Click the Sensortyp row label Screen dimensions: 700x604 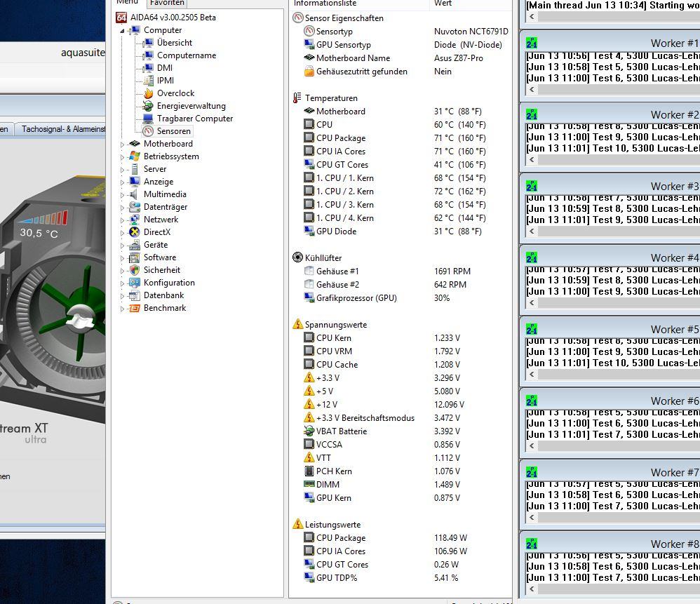[335, 32]
